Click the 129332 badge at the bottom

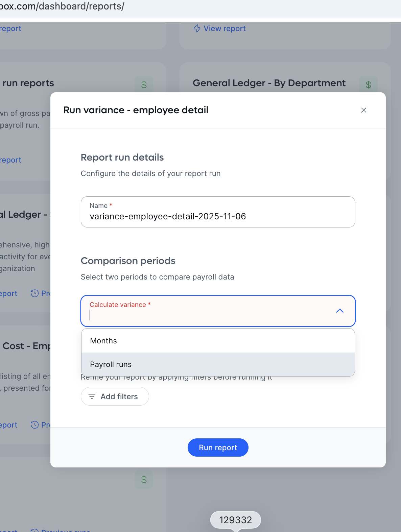[x=235, y=520]
